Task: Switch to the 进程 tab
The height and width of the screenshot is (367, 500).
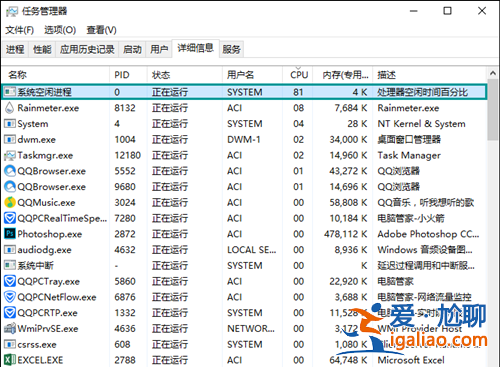Action: tap(15, 49)
